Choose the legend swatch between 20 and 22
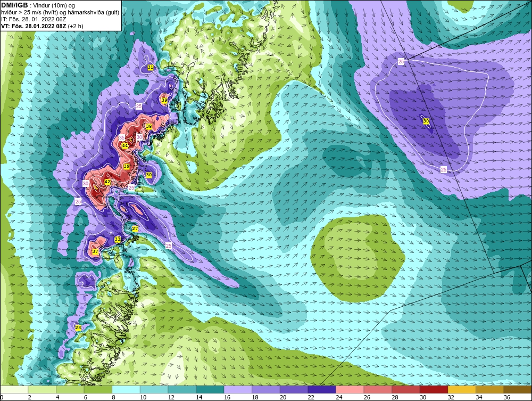532x401 pixels. (294, 389)
